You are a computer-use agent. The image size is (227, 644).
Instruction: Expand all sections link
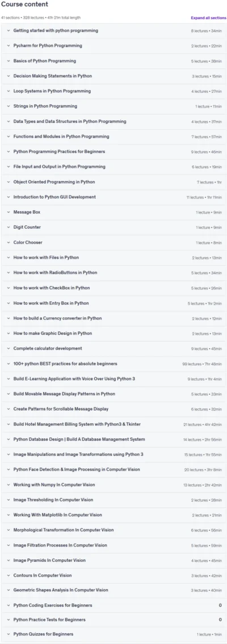pos(208,18)
